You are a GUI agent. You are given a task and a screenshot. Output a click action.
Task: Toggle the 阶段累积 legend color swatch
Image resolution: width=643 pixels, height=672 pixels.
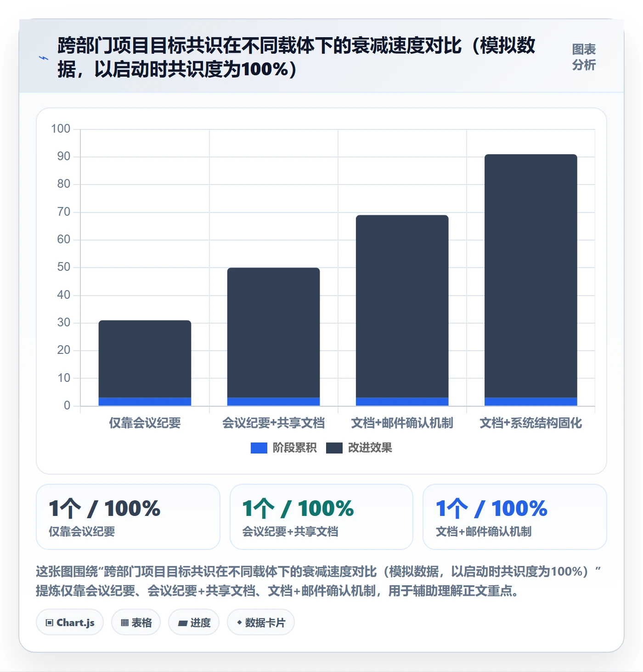(x=259, y=448)
